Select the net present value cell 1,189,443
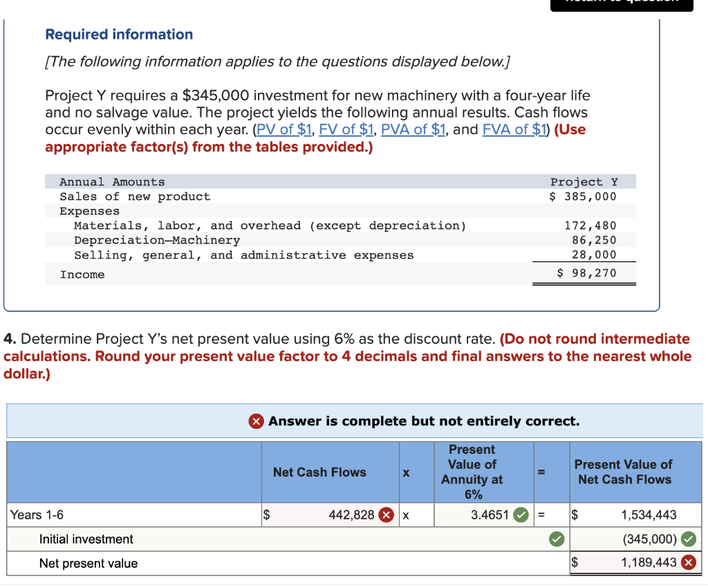This screenshot has width=708, height=588. (x=635, y=562)
